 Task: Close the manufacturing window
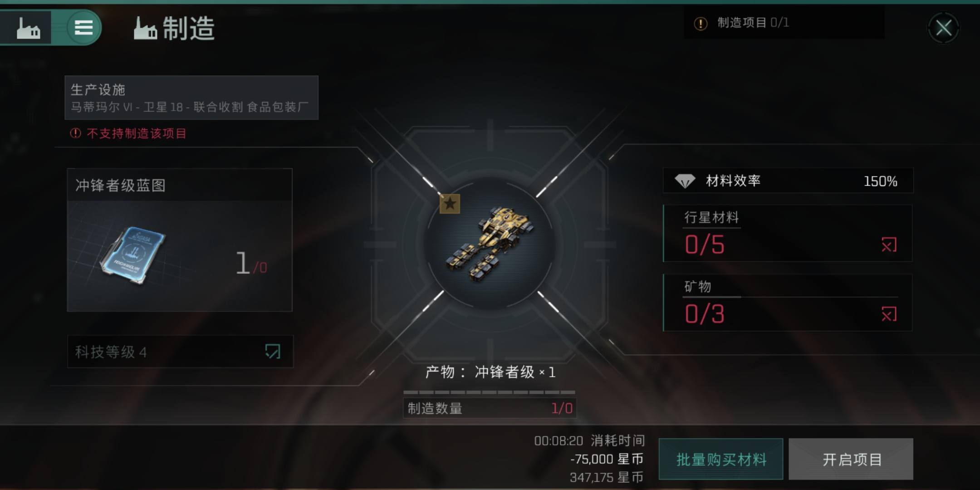[x=944, y=28]
